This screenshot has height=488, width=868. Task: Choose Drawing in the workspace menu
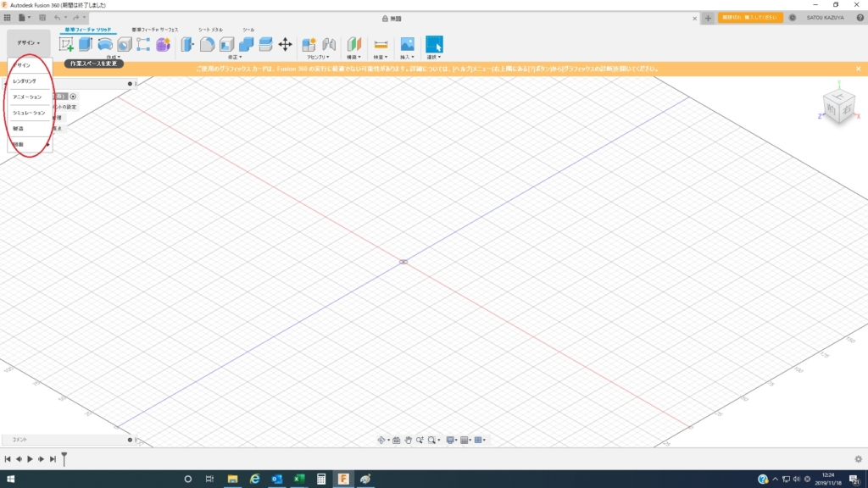pos(30,144)
